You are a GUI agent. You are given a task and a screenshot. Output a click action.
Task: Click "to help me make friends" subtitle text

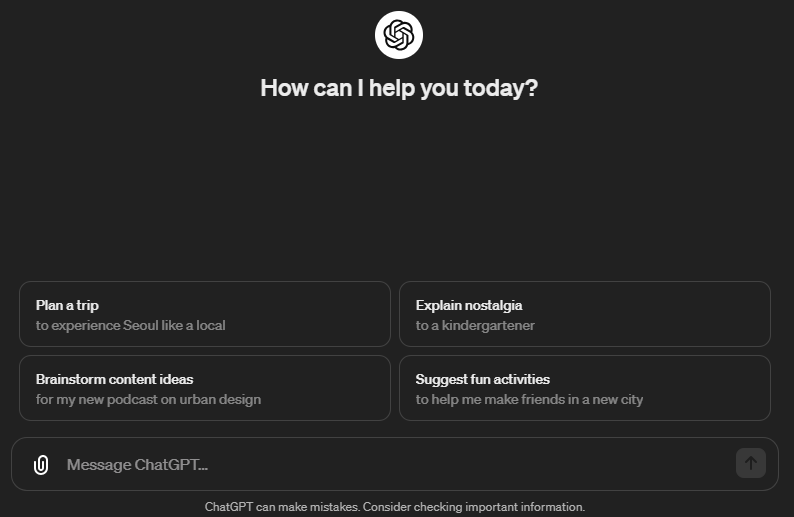(488, 399)
